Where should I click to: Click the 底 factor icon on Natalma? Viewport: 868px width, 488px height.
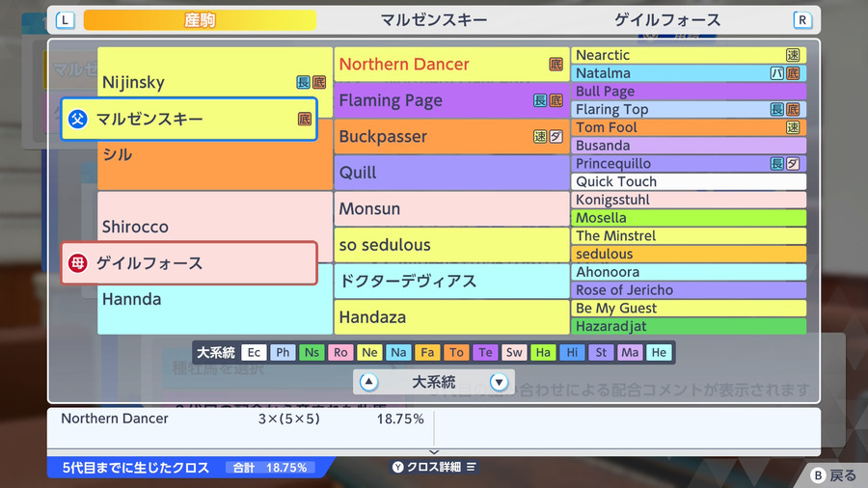pyautogui.click(x=793, y=73)
